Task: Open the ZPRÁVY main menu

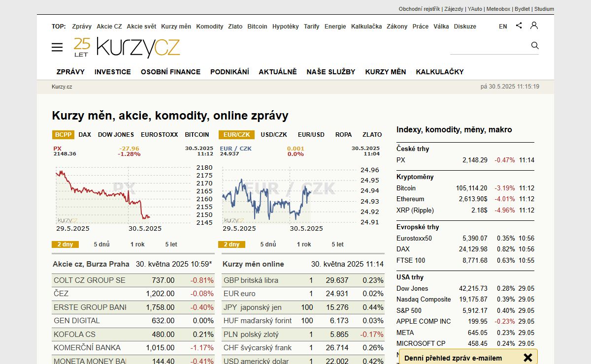Action: tap(70, 72)
